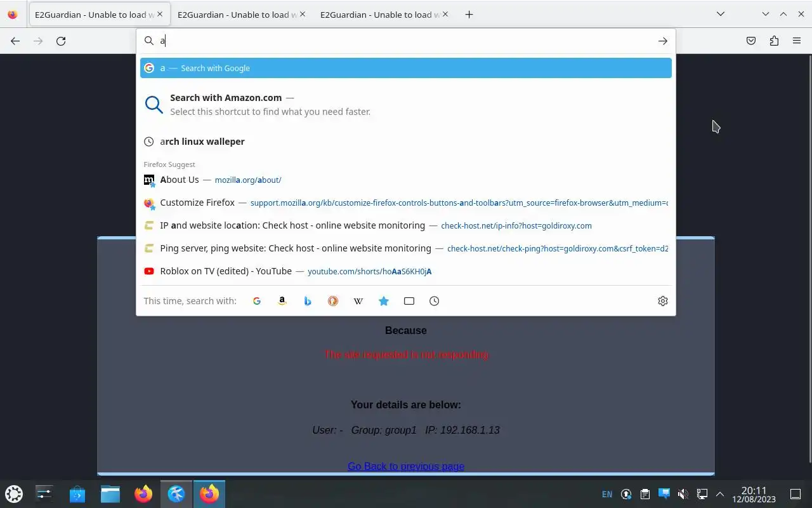Click the Go Back to previous page link
The width and height of the screenshot is (812, 508).
click(406, 466)
